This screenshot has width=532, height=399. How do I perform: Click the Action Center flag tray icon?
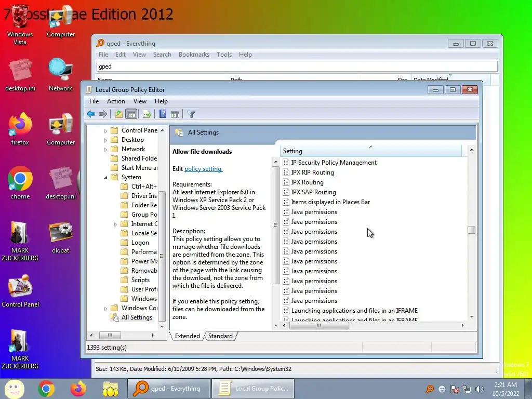(455, 389)
